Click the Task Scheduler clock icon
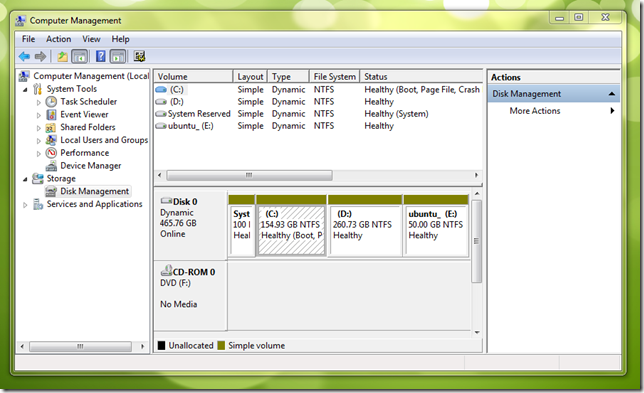644x393 pixels. click(51, 101)
